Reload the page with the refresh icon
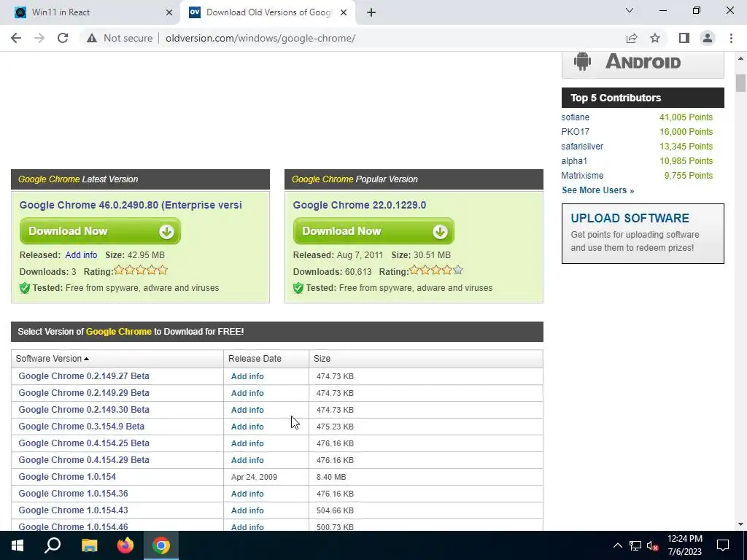The image size is (747, 560). pyautogui.click(x=63, y=38)
